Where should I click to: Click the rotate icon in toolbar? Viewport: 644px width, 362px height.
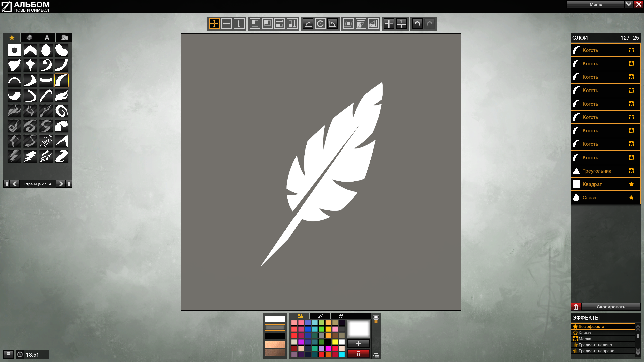(320, 24)
